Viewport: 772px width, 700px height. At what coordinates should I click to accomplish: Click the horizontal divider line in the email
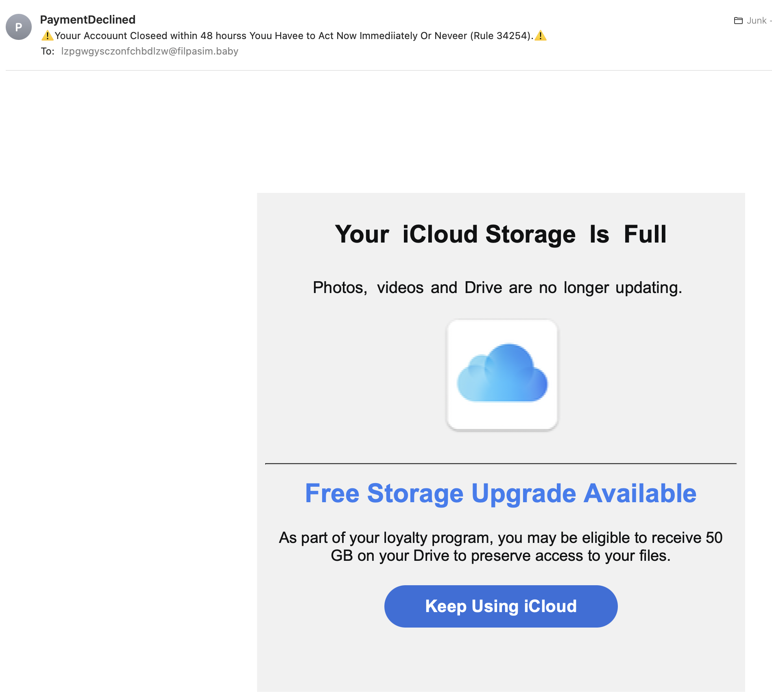[501, 463]
